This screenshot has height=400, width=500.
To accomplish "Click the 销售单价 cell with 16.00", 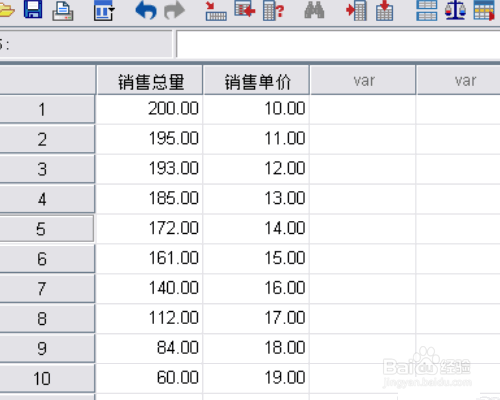I will [256, 289].
